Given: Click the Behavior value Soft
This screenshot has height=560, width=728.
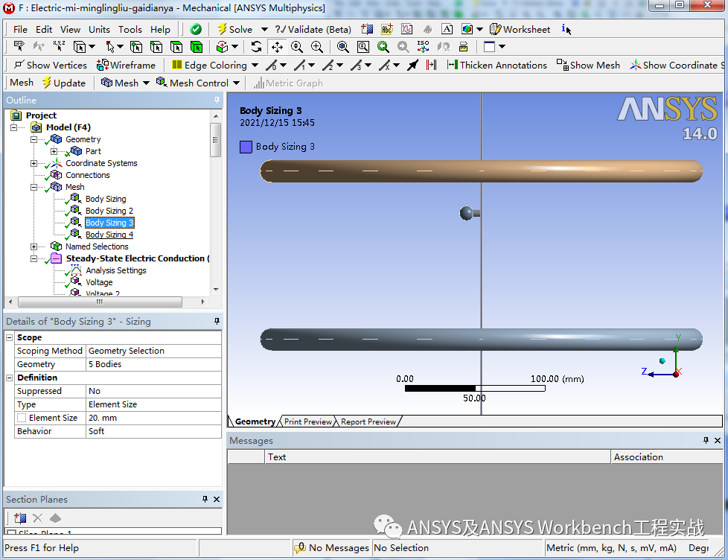Looking at the screenshot, I should coord(154,431).
